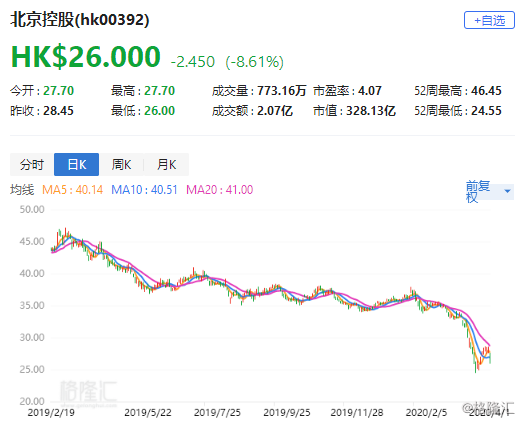Click 最高 value 27.70
Screen dimensions: 522x422
(159, 91)
